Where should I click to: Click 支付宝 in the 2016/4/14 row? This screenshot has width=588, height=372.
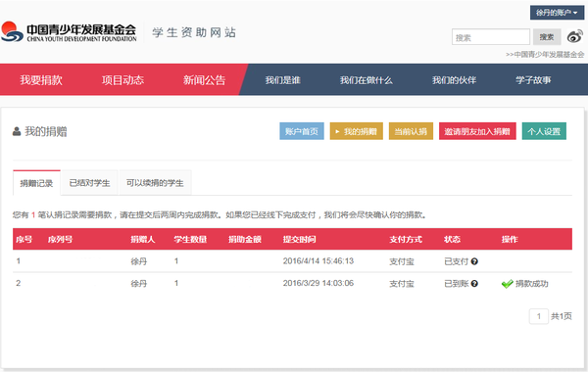[x=402, y=261]
